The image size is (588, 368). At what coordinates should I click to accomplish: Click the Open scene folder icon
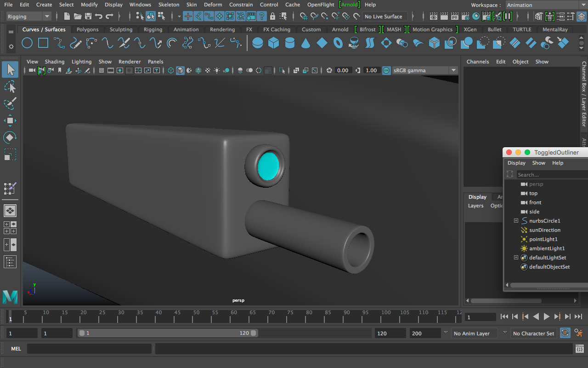point(78,17)
